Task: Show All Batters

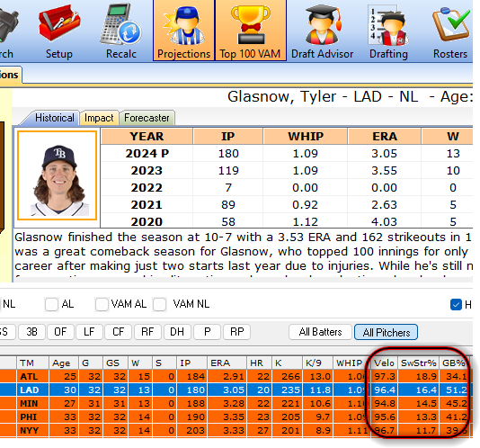Action: [320, 332]
